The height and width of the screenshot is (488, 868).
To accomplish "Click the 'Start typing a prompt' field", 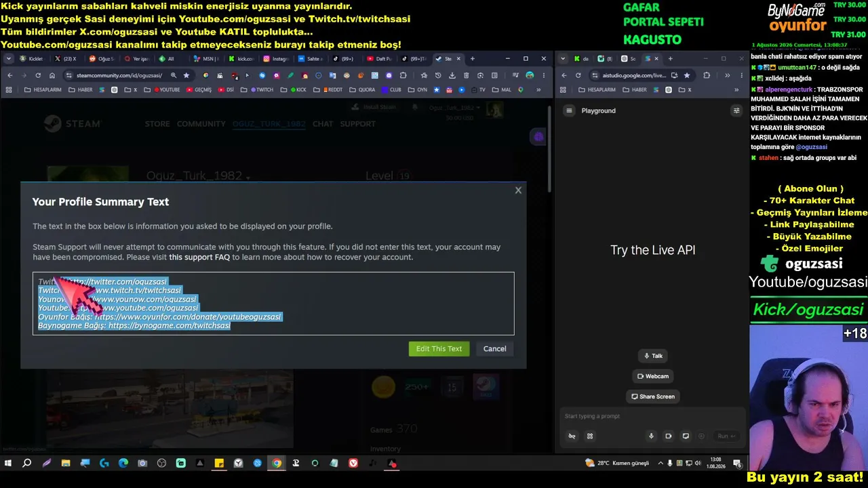I will tap(651, 416).
